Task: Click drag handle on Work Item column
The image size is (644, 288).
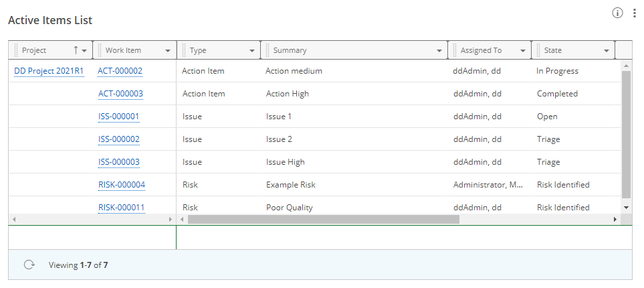Action: pos(100,50)
